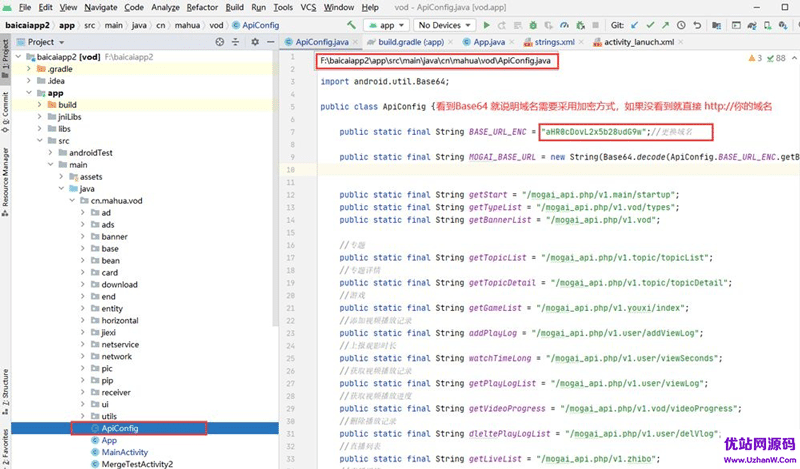Toggle the 1: Project tool window
The image size is (800, 469).
pos(5,58)
